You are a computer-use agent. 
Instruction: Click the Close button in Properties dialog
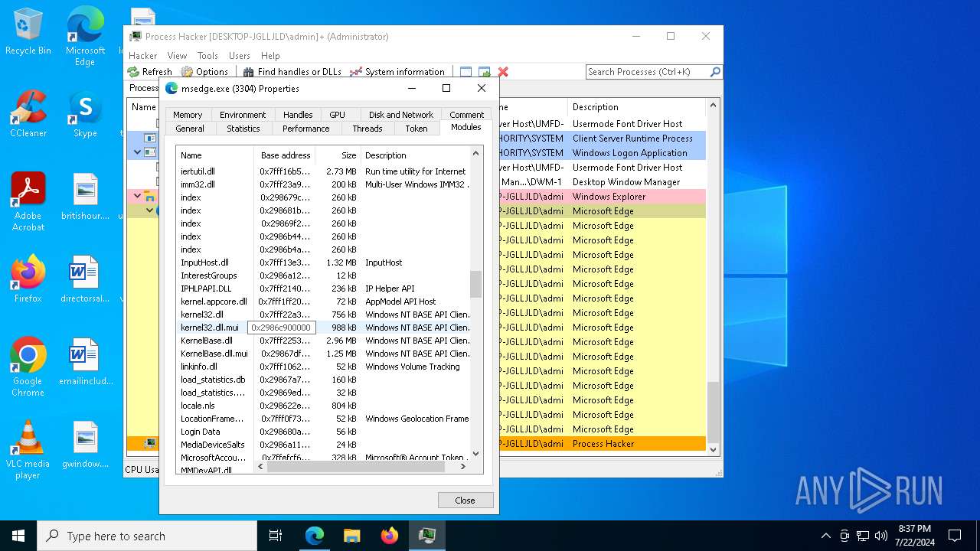[465, 500]
